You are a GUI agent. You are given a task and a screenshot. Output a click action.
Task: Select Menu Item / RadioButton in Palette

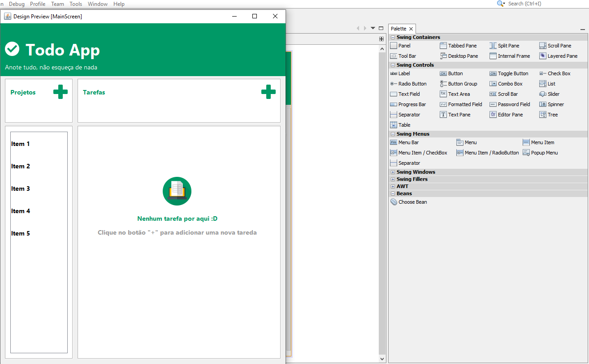click(x=488, y=153)
